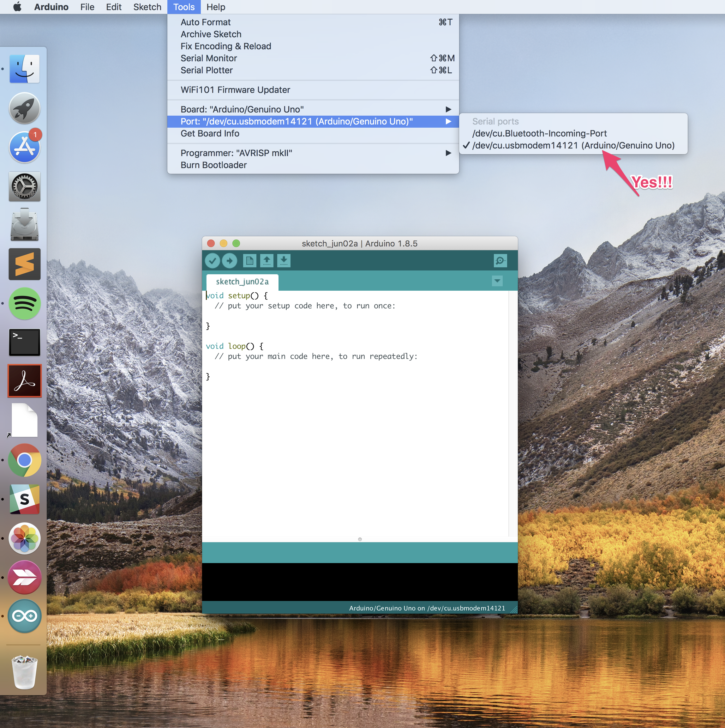Select checked /dev/cu.usbmodem14121 serial port
Viewport: 725px width, 728px height.
coord(573,145)
